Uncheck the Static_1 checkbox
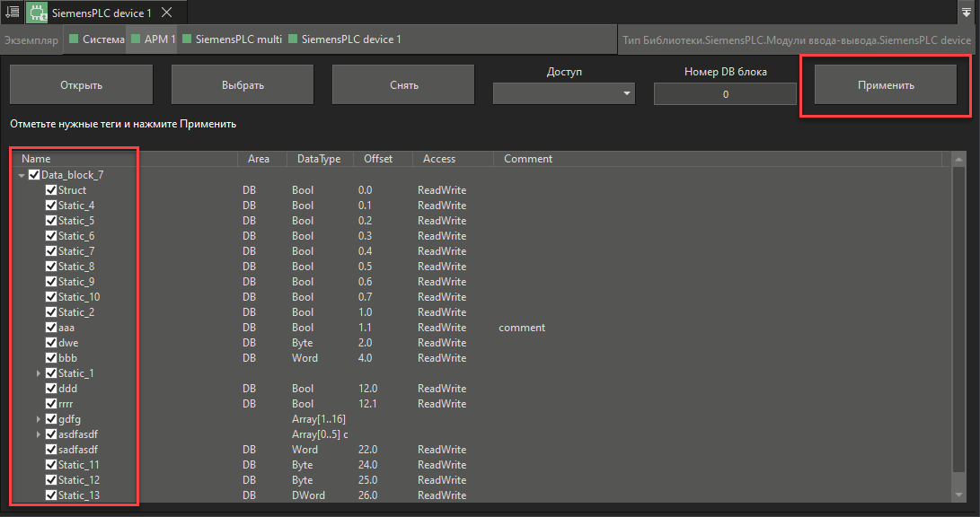 [x=51, y=372]
